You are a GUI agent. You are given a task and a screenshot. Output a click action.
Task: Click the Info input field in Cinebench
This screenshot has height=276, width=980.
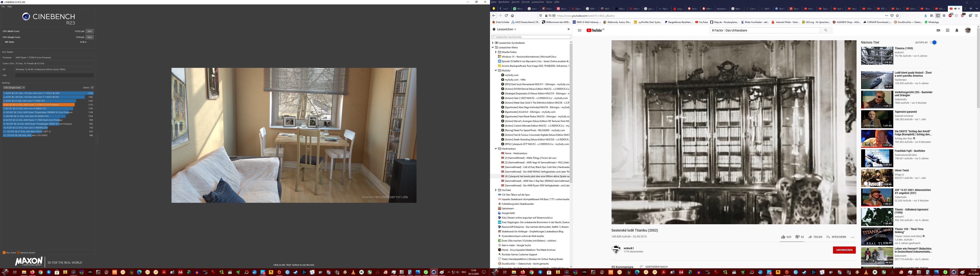coord(54,75)
